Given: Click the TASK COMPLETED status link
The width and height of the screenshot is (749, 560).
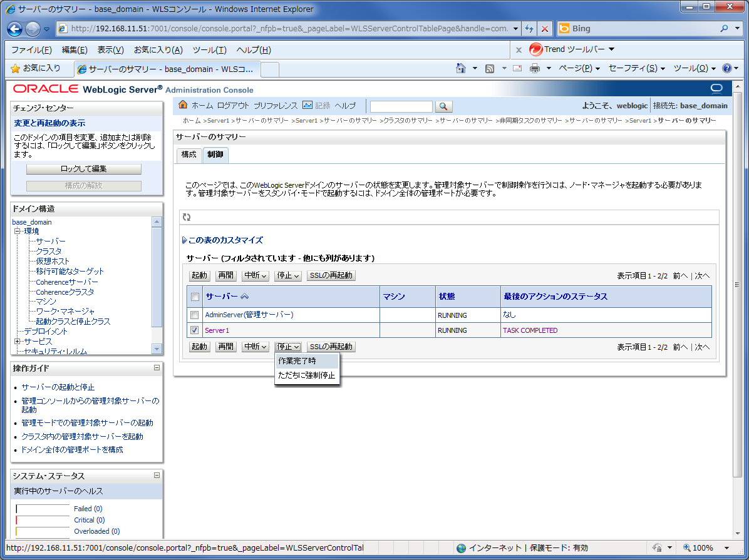Looking at the screenshot, I should tap(530, 330).
